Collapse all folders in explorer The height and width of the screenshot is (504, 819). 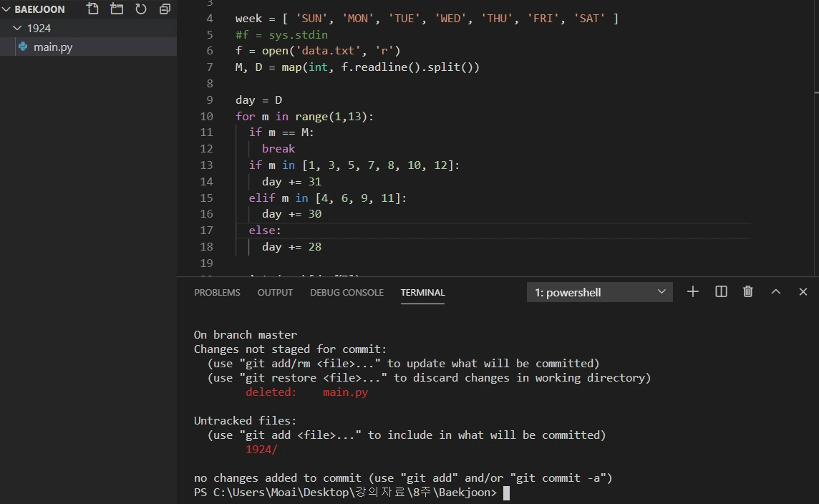(x=165, y=9)
